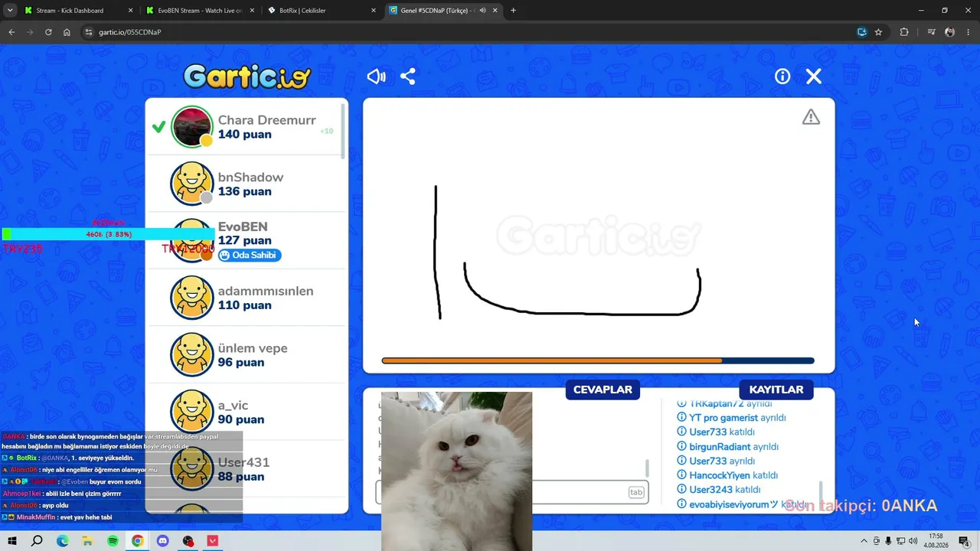Click the round timer progress bar
The image size is (980, 551).
tap(598, 360)
